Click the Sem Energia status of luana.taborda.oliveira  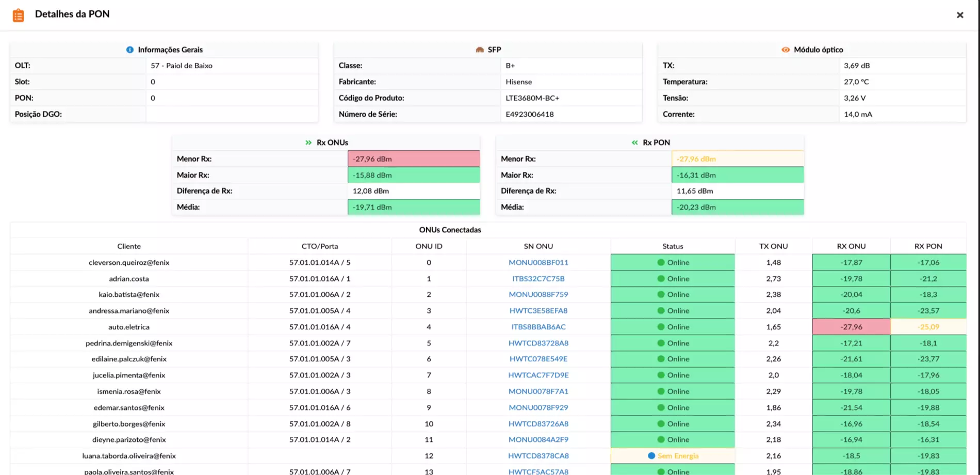673,456
